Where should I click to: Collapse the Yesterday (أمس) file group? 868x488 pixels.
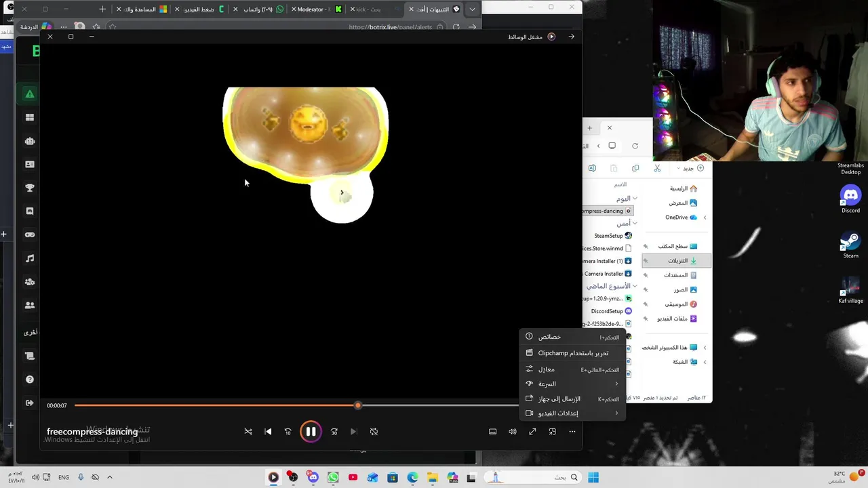635,223
